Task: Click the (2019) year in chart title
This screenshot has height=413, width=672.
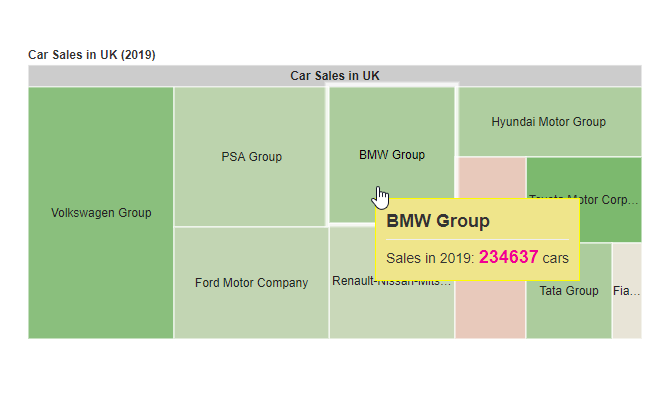Action: [x=137, y=54]
